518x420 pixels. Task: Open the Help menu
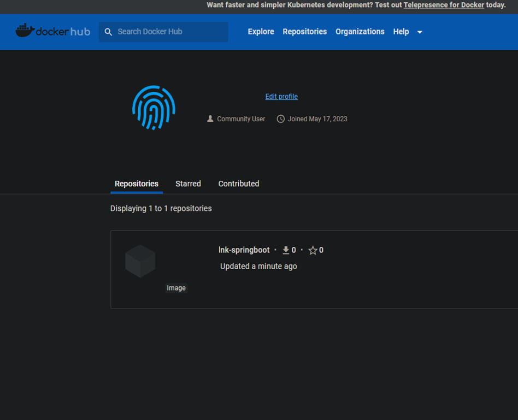tap(401, 32)
